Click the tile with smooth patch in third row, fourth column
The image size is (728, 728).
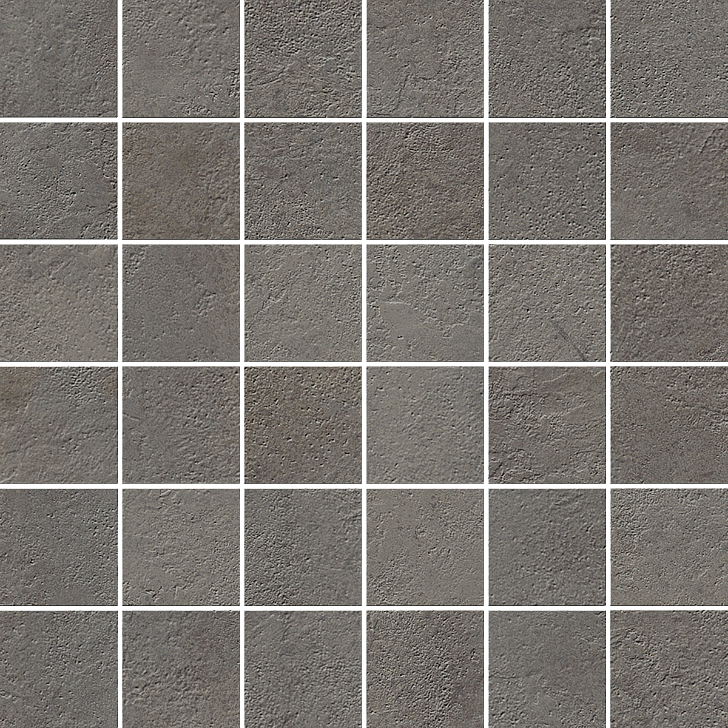425,303
